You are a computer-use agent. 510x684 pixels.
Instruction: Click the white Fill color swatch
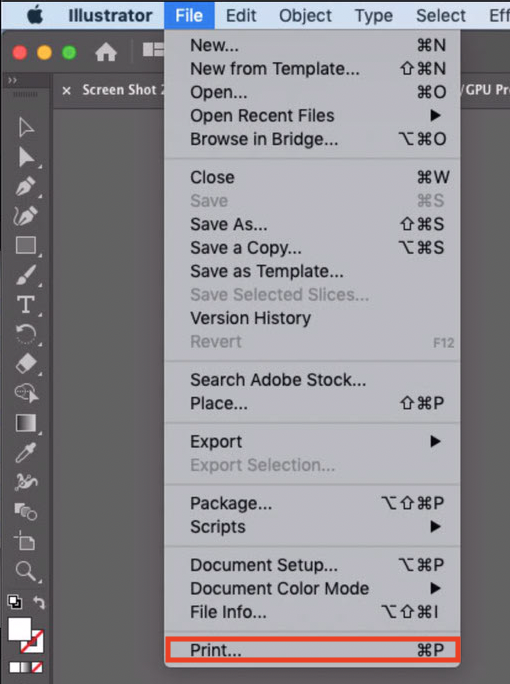point(19,629)
